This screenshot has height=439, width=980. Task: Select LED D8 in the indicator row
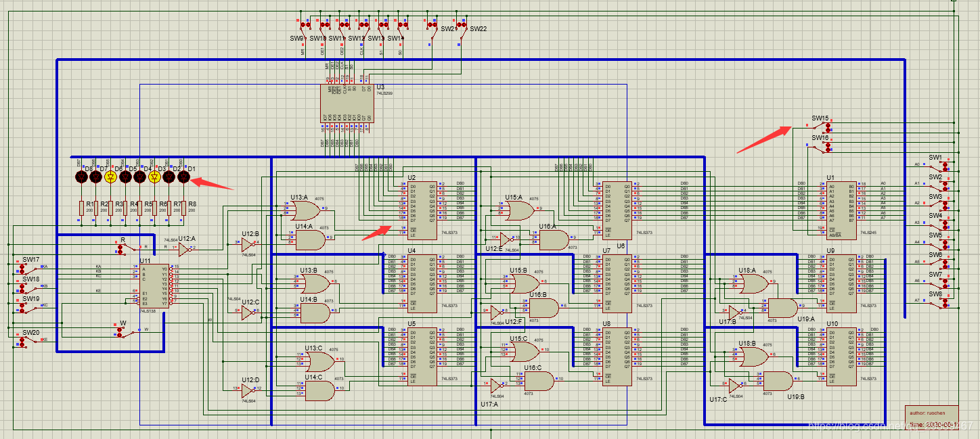tap(81, 177)
